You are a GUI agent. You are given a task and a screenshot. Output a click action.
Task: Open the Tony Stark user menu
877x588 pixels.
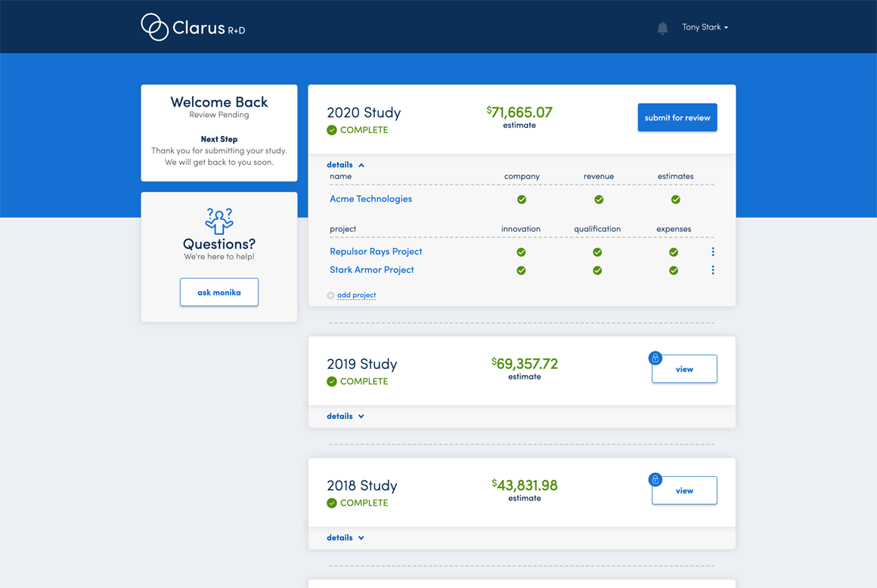[705, 26]
